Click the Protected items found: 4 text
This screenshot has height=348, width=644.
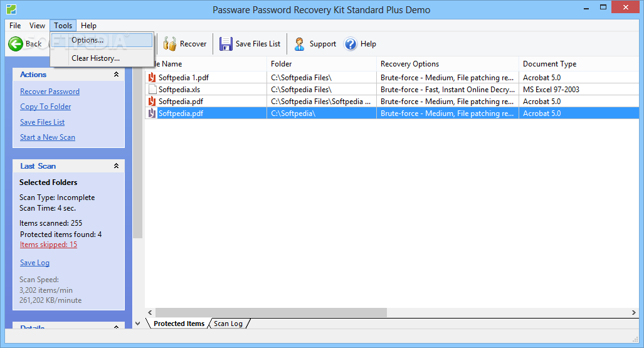[x=61, y=234]
